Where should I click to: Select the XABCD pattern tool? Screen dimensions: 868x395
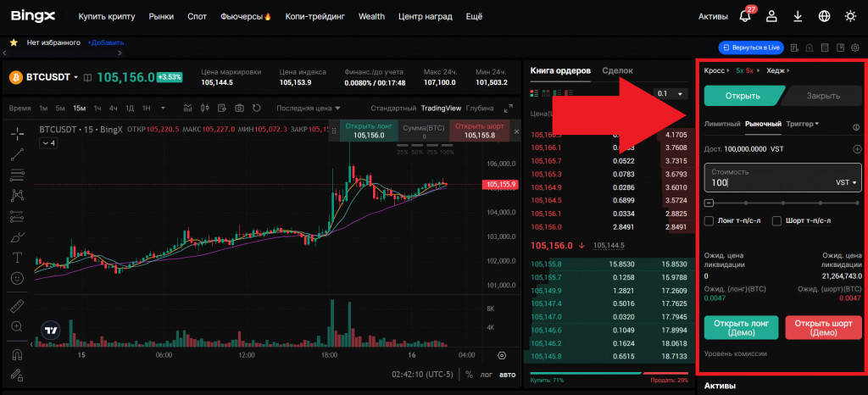pos(17,195)
